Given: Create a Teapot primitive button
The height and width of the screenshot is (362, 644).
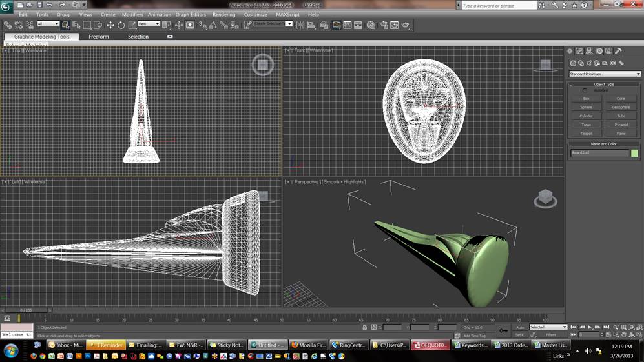Looking at the screenshot, I should 586,134.
